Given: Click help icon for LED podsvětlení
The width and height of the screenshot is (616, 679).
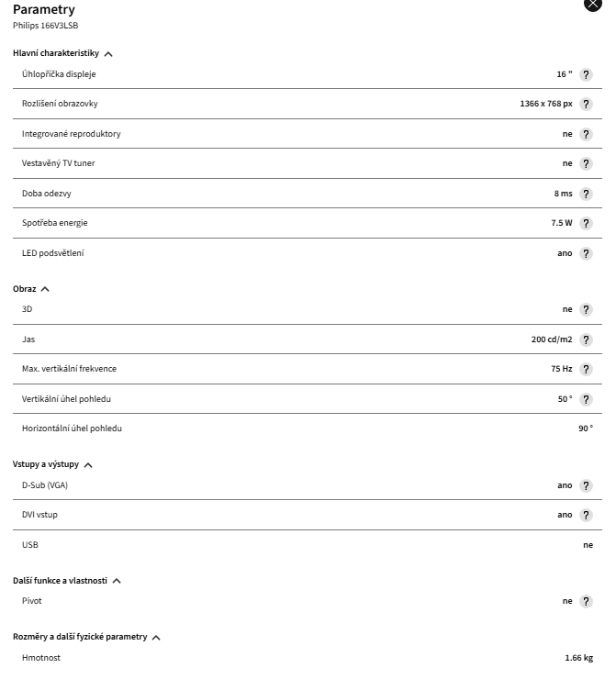Looking at the screenshot, I should click(x=587, y=253).
